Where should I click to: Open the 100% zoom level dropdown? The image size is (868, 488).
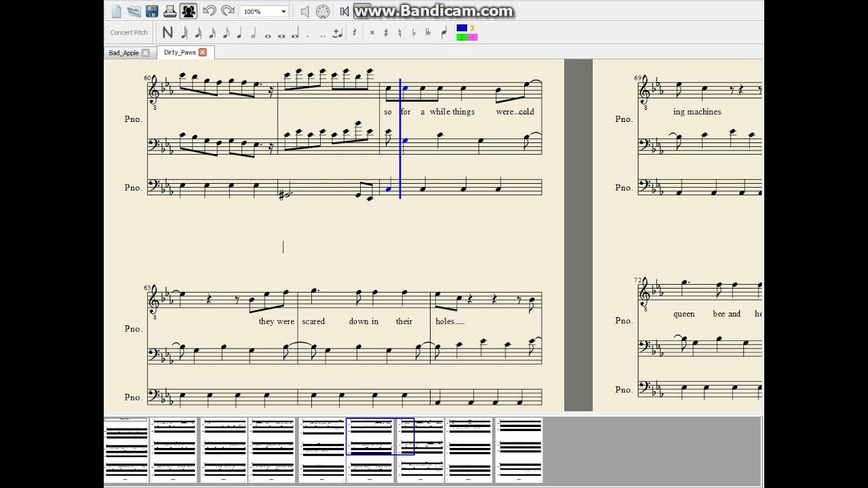[264, 12]
